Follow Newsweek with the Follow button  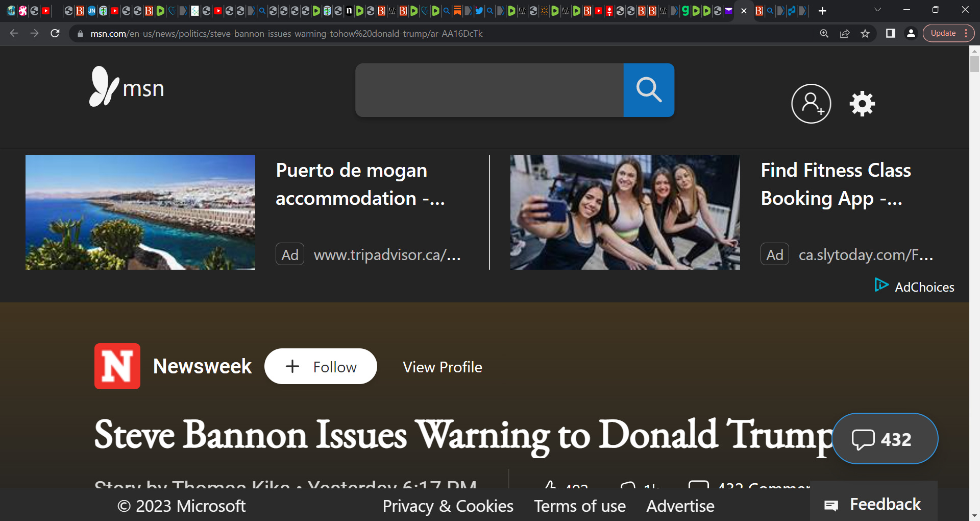[x=321, y=366]
